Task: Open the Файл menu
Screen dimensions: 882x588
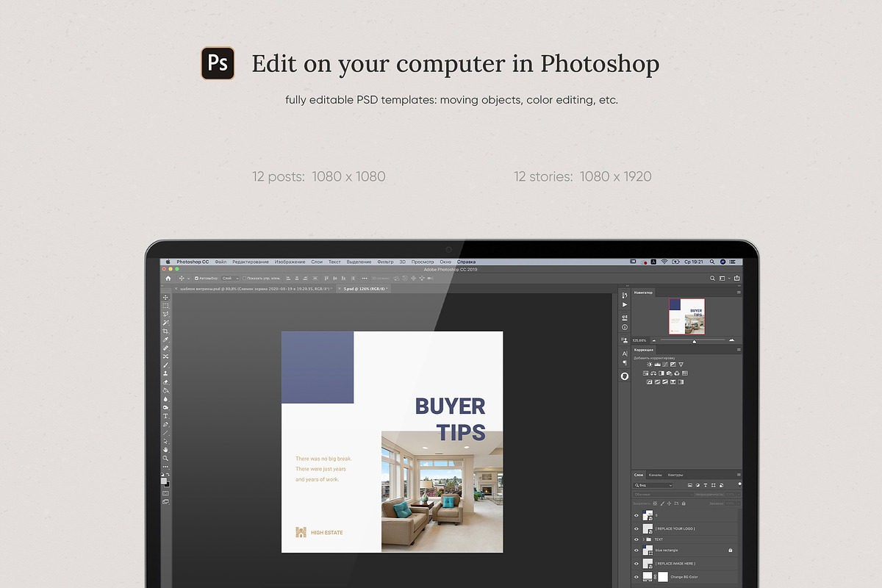Action: 220,262
